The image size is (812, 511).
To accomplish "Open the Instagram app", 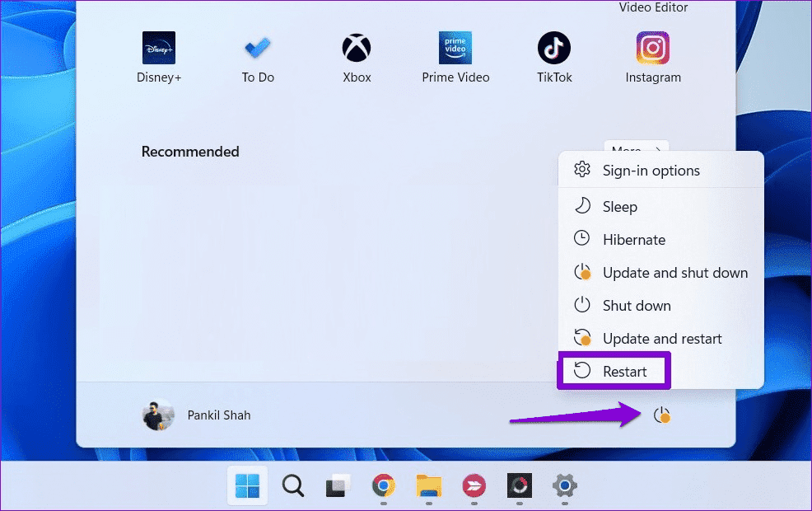I will (653, 57).
